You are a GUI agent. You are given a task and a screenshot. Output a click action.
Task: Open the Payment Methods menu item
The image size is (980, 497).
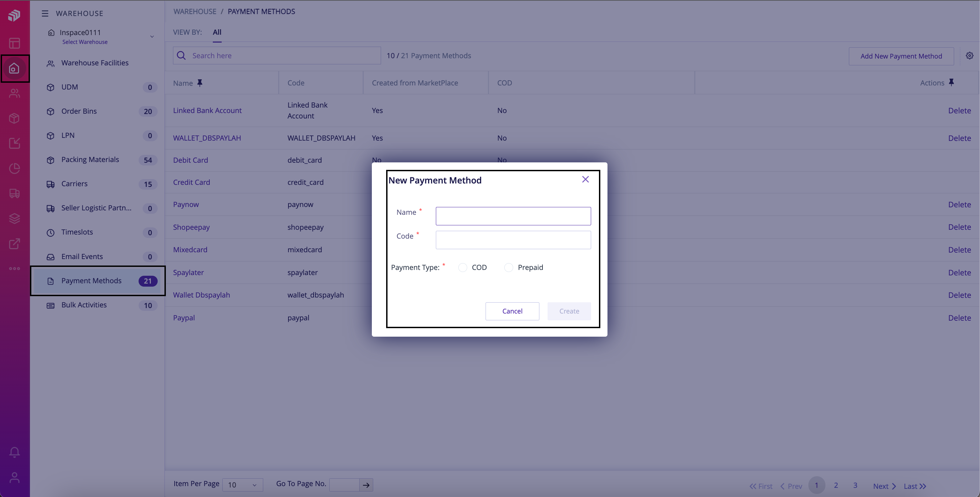(x=98, y=281)
